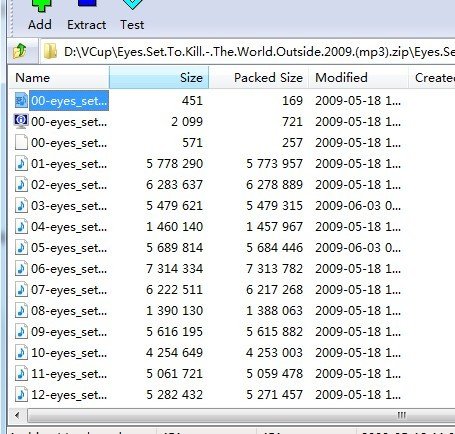This screenshot has width=455, height=434.
Task: Select 12-eyes_set... file name
Action: tap(69, 395)
